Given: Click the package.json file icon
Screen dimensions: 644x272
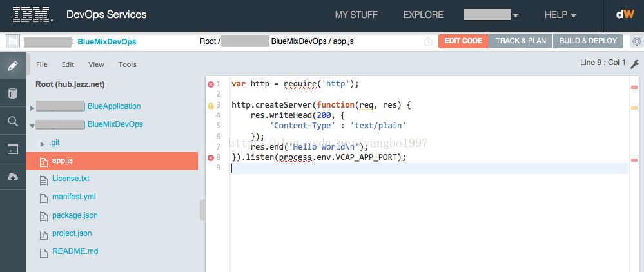Looking at the screenshot, I should tap(44, 216).
